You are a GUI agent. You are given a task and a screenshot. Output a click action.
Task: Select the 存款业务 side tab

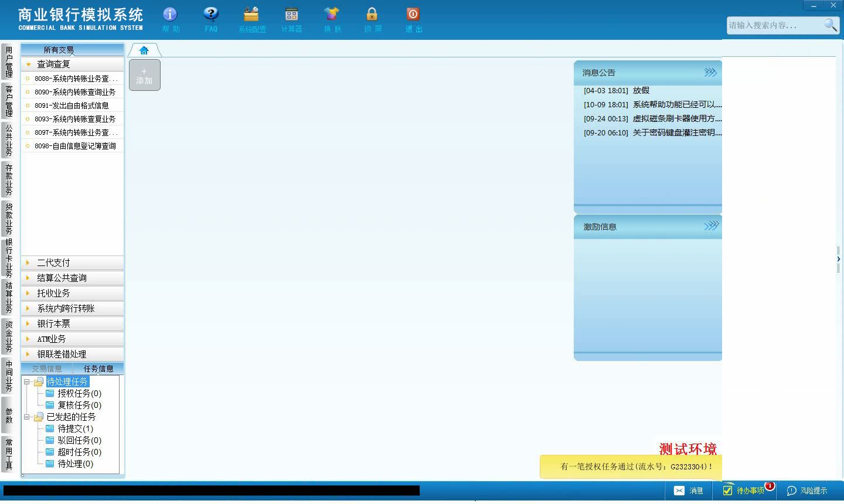(x=8, y=179)
